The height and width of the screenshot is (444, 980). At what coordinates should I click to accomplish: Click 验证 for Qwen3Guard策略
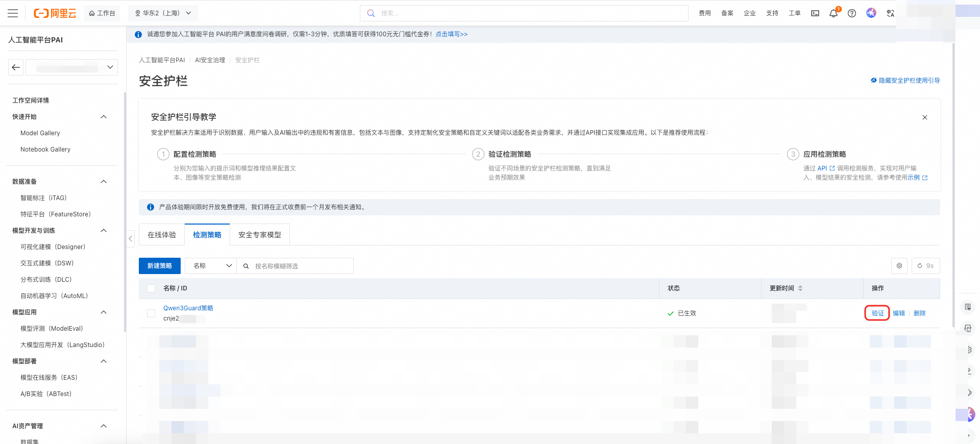[x=878, y=313]
